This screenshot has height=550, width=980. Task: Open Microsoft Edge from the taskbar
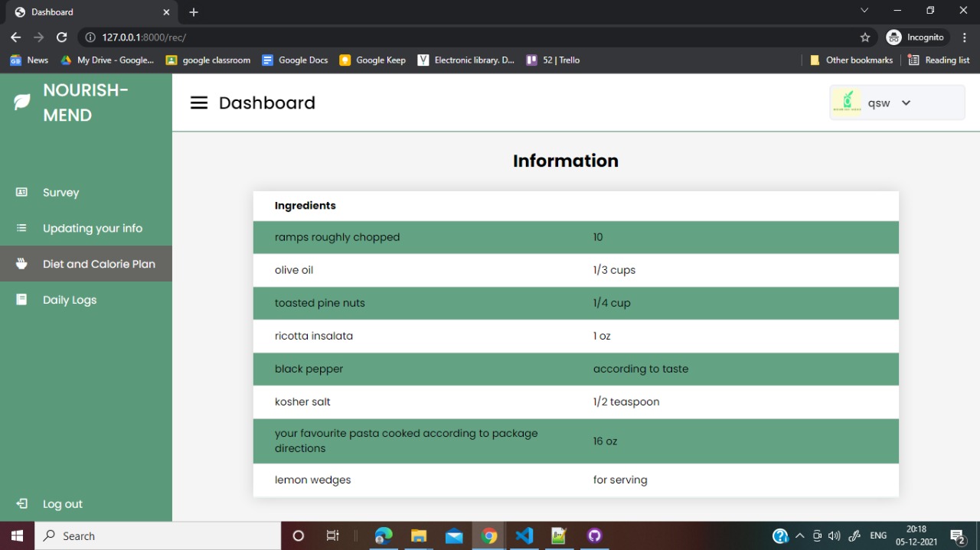(384, 535)
